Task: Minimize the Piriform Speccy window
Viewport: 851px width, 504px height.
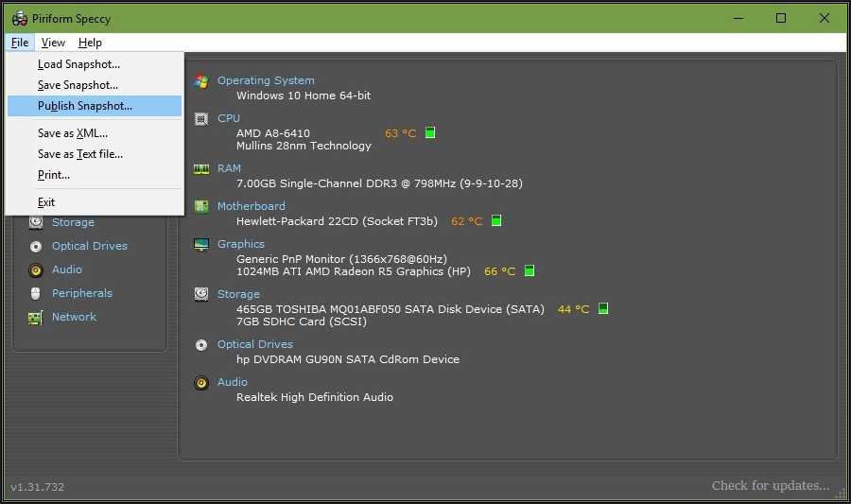Action: tap(738, 18)
